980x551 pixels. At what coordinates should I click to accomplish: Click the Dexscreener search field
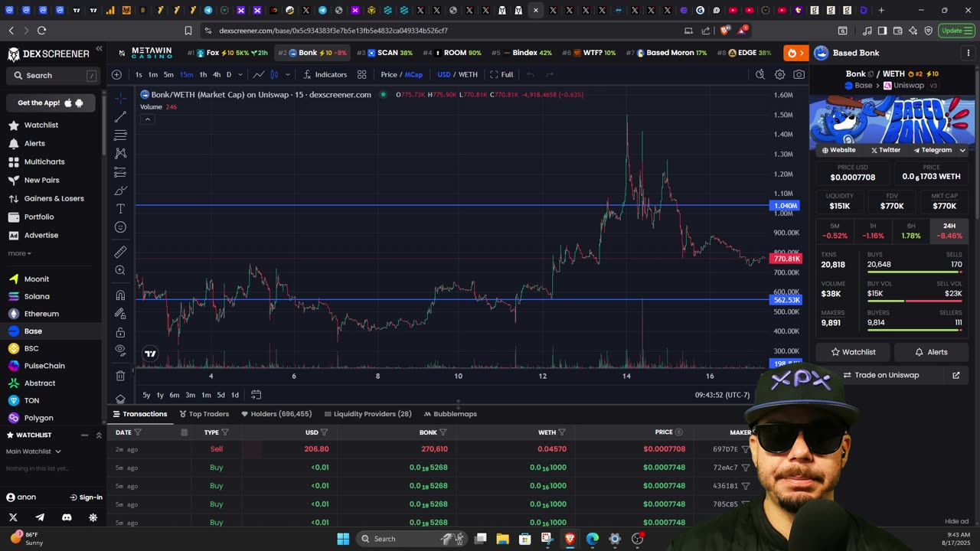[53, 76]
